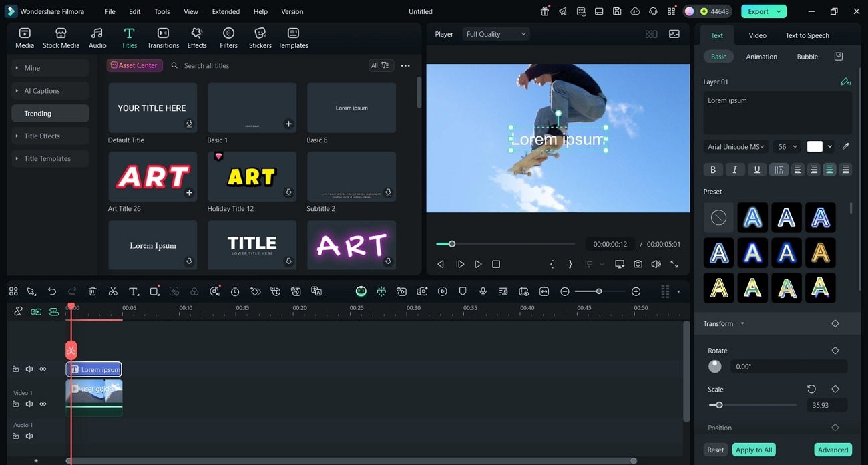Select the Split tool (scissors) in the toolbar
Screen dimensions: 868x465
point(113,291)
